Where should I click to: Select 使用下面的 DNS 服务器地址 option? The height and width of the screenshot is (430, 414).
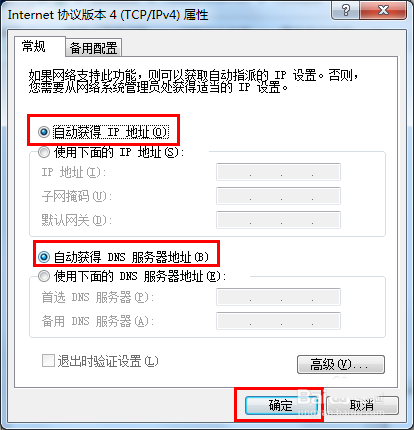(44, 276)
